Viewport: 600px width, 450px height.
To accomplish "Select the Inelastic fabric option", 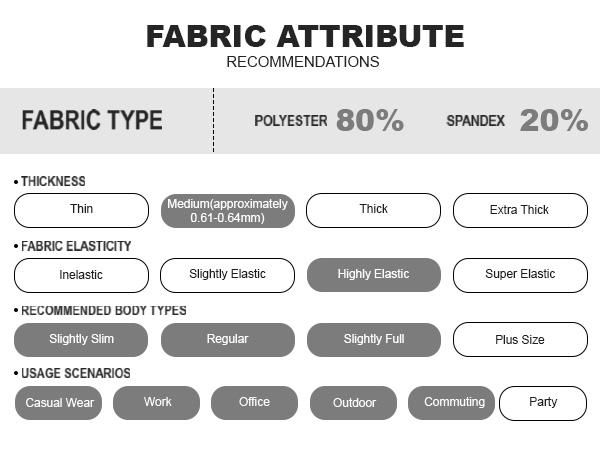I will pyautogui.click(x=81, y=275).
